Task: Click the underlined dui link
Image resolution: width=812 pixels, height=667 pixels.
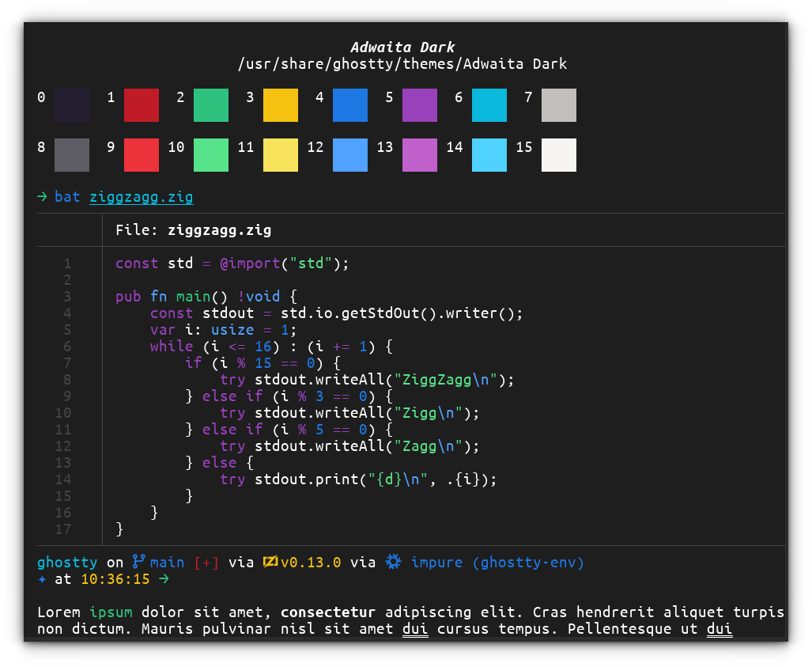Action: click(x=415, y=628)
